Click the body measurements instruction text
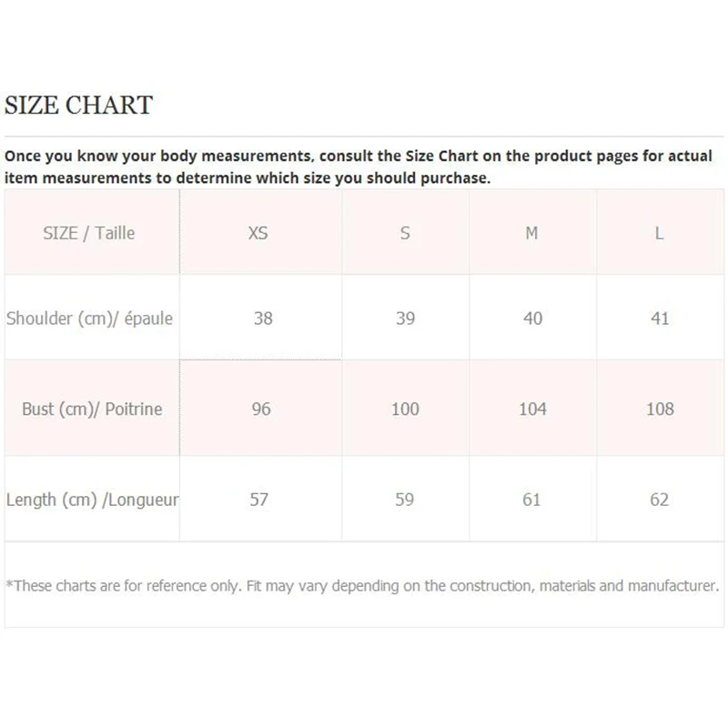The height and width of the screenshot is (728, 728). click(x=359, y=167)
